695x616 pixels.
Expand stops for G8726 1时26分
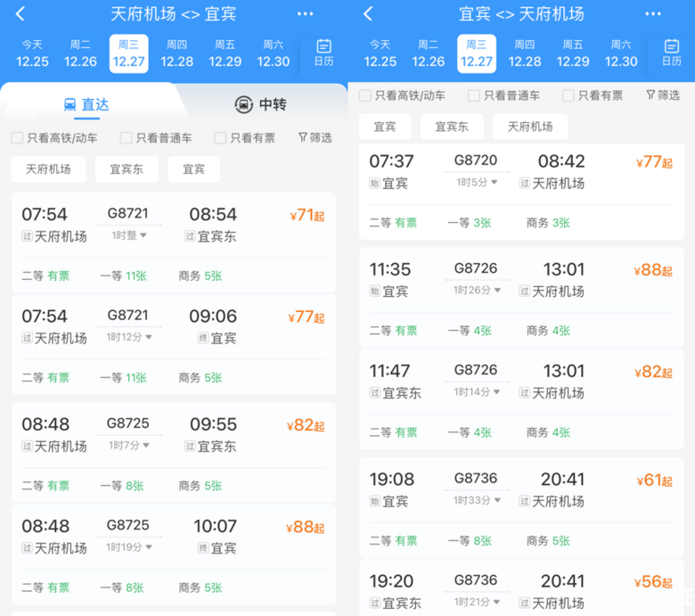477,290
